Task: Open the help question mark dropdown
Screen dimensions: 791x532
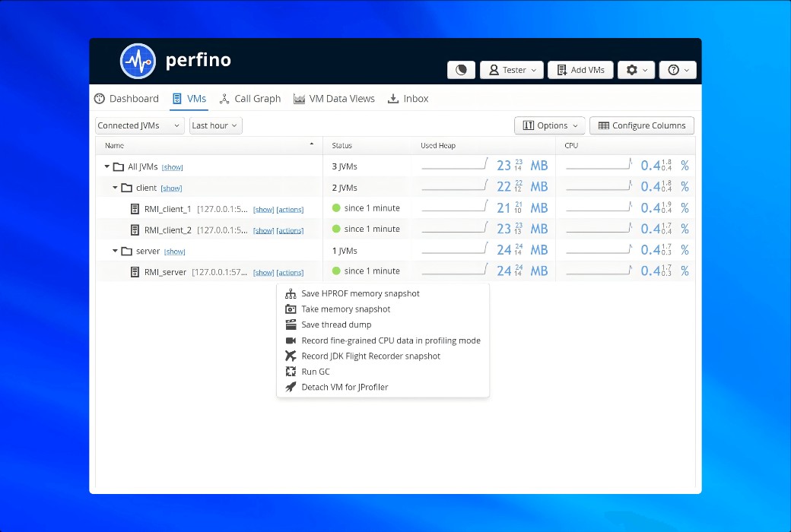Action: [678, 70]
